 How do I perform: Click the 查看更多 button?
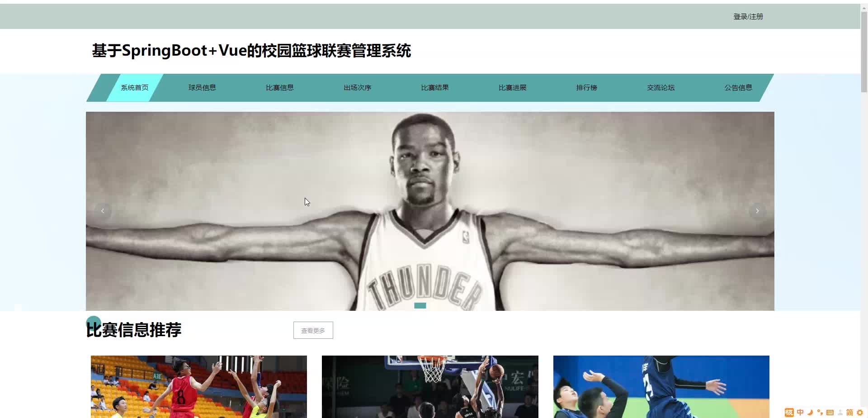[313, 330]
